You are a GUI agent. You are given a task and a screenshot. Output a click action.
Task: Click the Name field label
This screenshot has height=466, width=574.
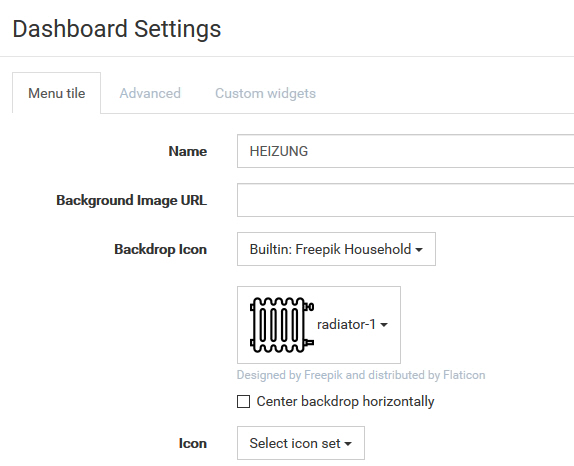point(187,151)
